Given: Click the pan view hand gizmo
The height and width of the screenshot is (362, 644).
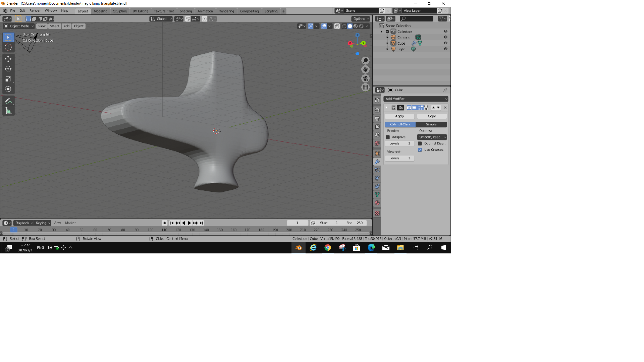Looking at the screenshot, I should click(x=365, y=69).
